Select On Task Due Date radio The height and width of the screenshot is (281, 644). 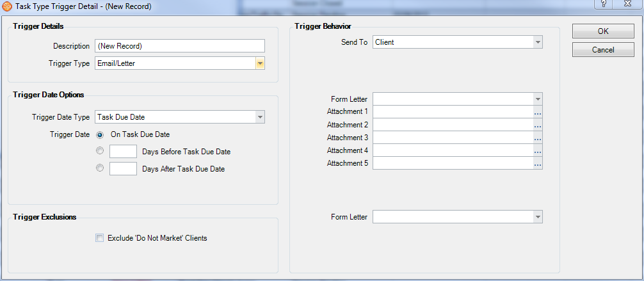tap(100, 134)
